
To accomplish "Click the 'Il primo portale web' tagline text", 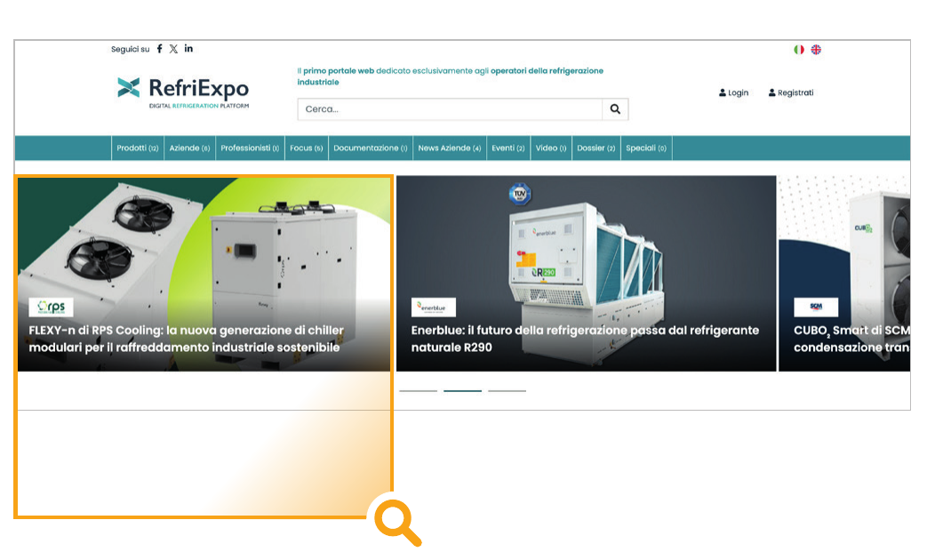I will pos(450,76).
